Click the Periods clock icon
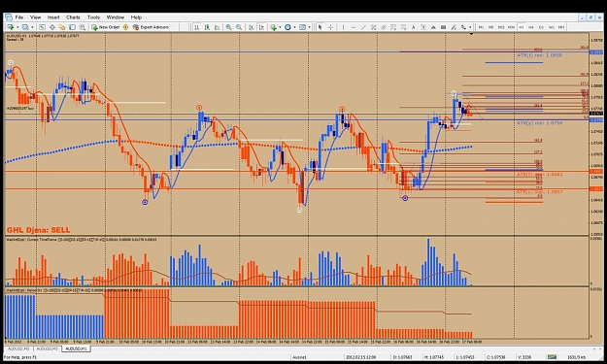 (x=287, y=27)
